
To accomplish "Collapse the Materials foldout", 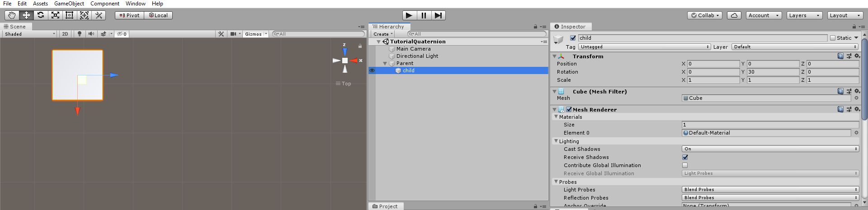I will click(x=557, y=117).
